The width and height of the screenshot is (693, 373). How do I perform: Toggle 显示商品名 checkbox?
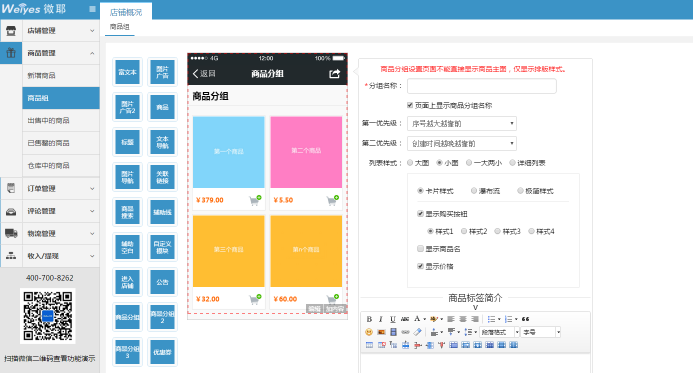click(x=420, y=249)
